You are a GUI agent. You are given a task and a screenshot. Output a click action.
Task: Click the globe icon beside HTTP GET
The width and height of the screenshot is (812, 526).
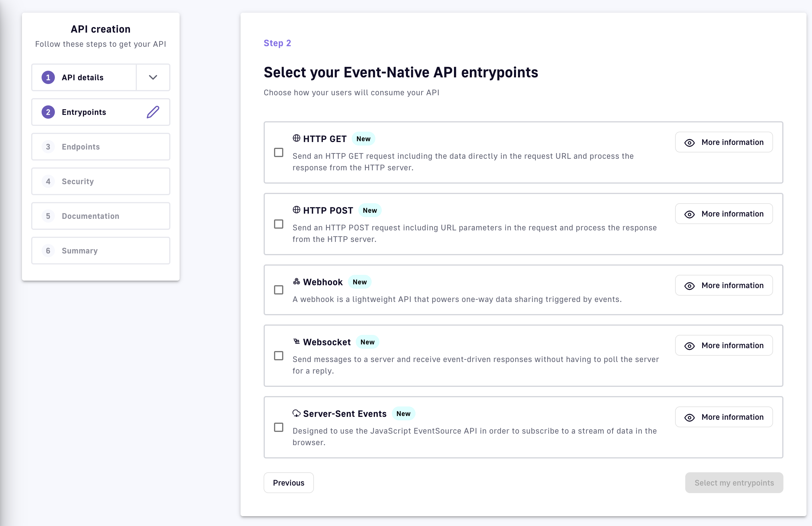click(x=296, y=138)
